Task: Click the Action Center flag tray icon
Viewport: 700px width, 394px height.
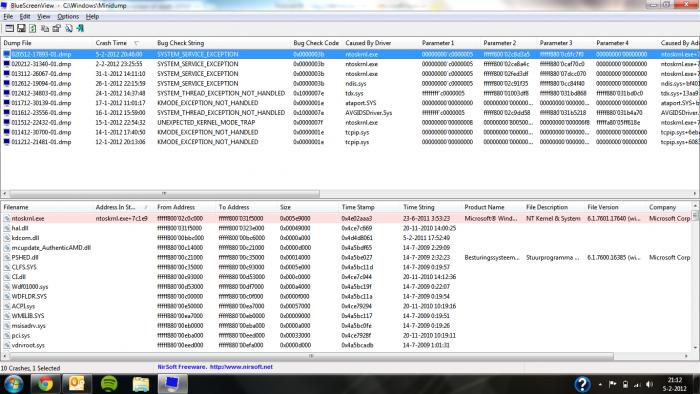Action: (612, 384)
